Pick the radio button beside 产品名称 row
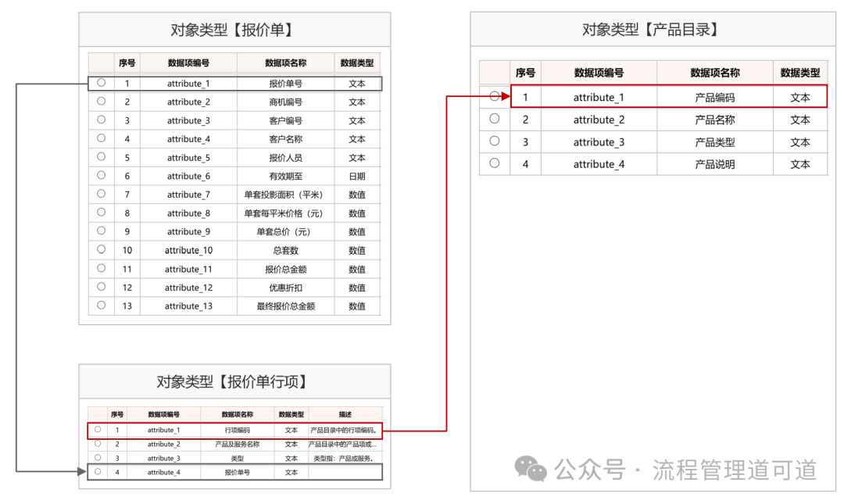This screenshot has width=844, height=504. [494, 119]
